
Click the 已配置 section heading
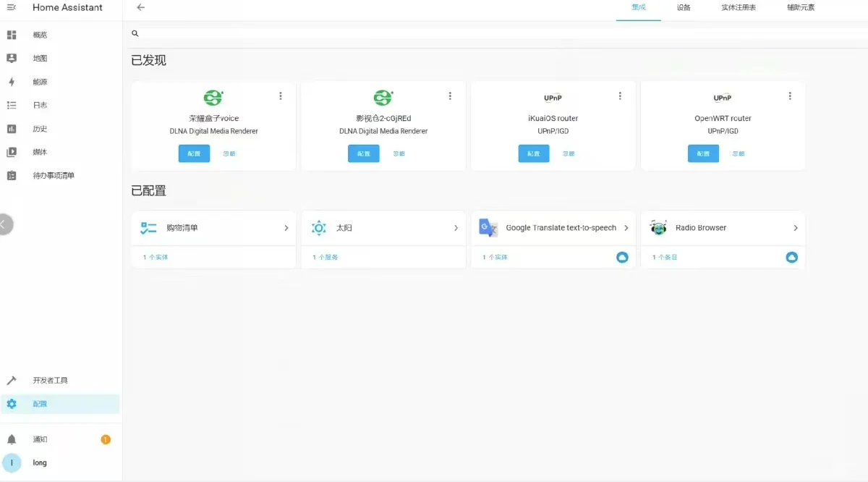pyautogui.click(x=148, y=191)
